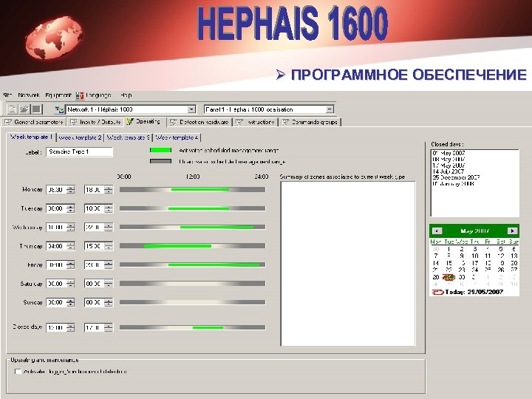
Task: Open the Commands groups tab
Action: (310, 122)
